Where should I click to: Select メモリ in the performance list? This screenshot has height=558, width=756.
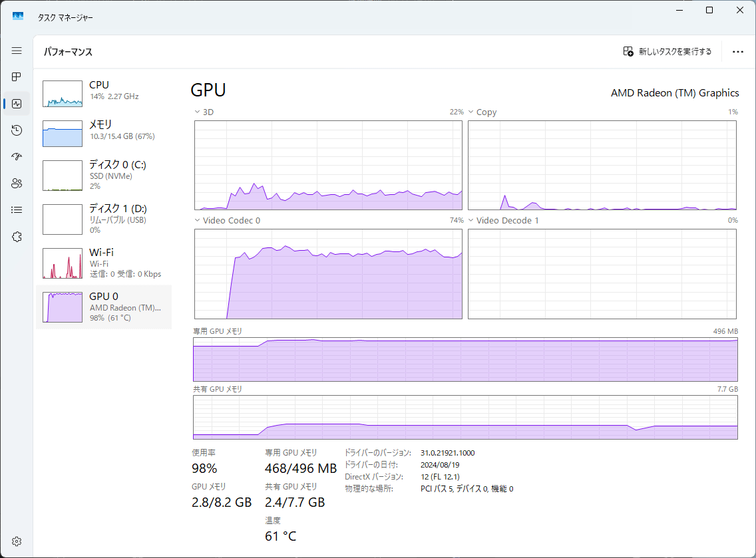[103, 133]
